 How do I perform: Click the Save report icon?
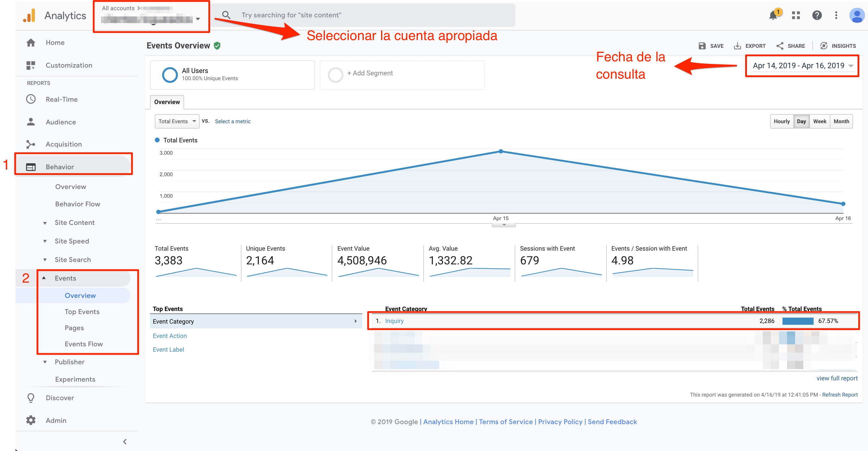click(x=702, y=46)
